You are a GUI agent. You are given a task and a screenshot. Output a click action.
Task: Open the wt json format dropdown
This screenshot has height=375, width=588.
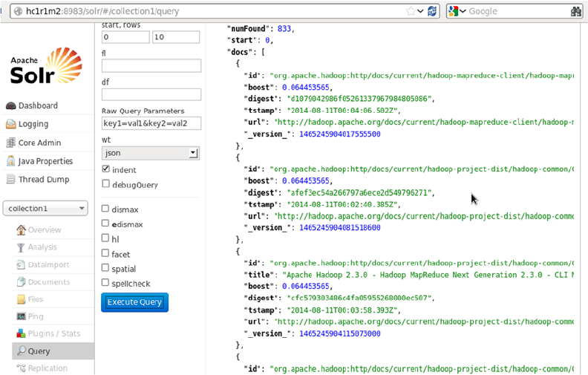coord(151,153)
